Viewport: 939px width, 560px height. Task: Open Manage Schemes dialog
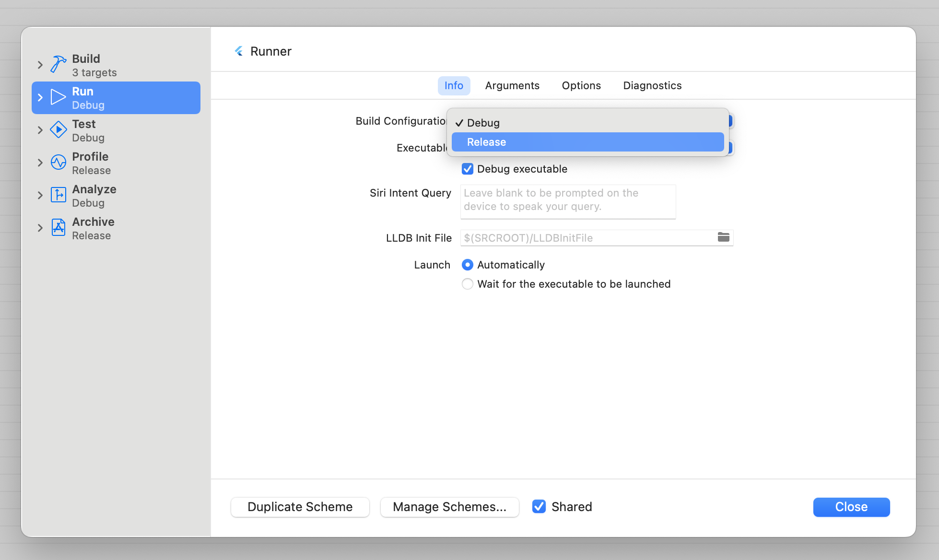[449, 507]
